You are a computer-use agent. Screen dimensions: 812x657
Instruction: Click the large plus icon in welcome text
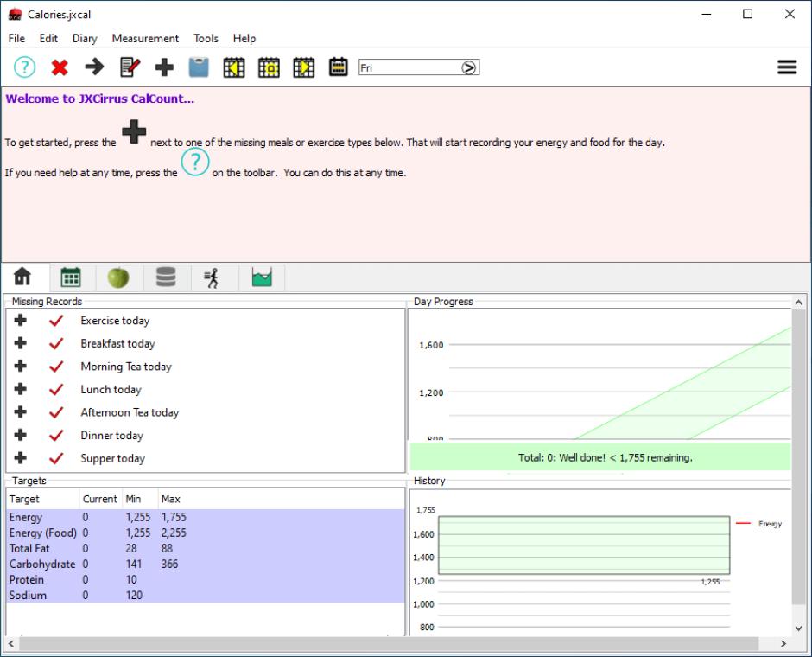pos(134,131)
